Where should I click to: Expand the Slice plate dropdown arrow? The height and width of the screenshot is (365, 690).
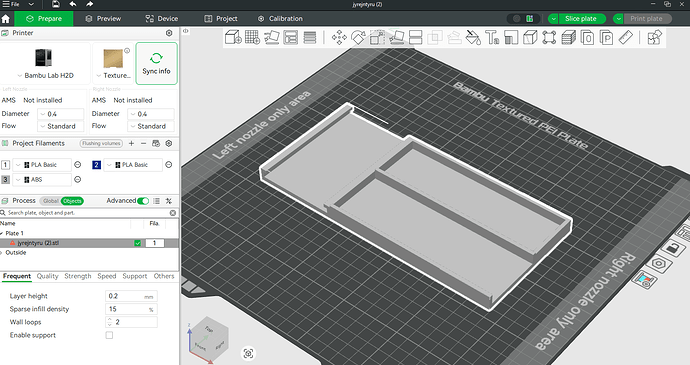(x=553, y=18)
